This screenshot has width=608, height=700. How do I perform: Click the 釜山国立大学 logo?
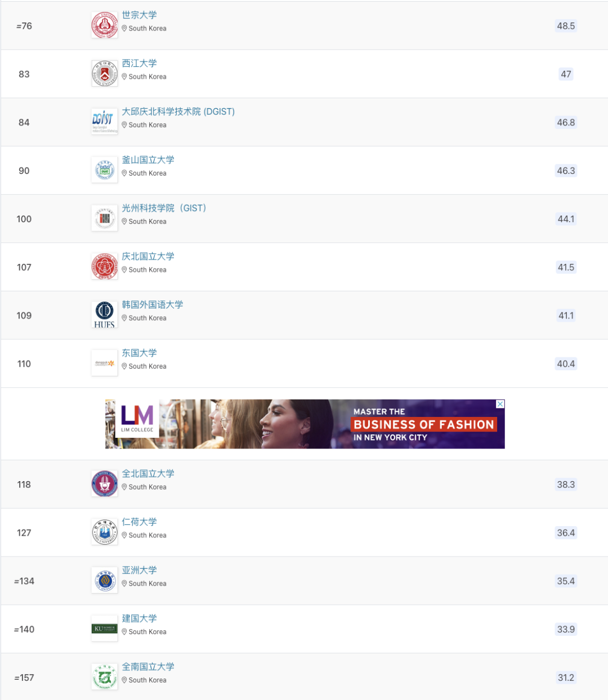(x=105, y=170)
